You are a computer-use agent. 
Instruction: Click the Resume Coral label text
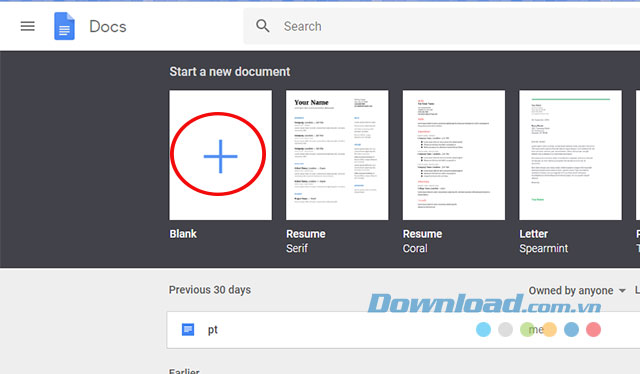[422, 241]
